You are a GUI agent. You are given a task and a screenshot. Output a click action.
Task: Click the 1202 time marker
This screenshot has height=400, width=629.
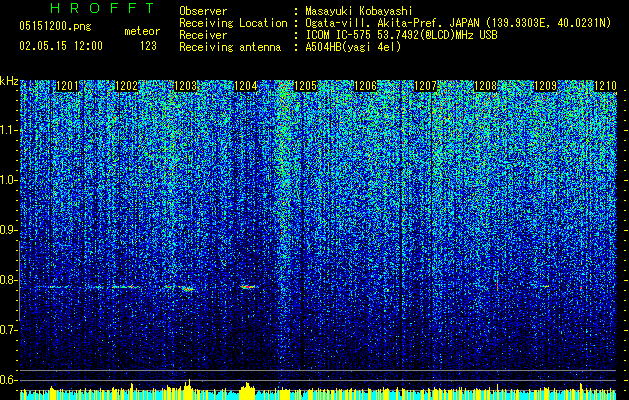127,86
